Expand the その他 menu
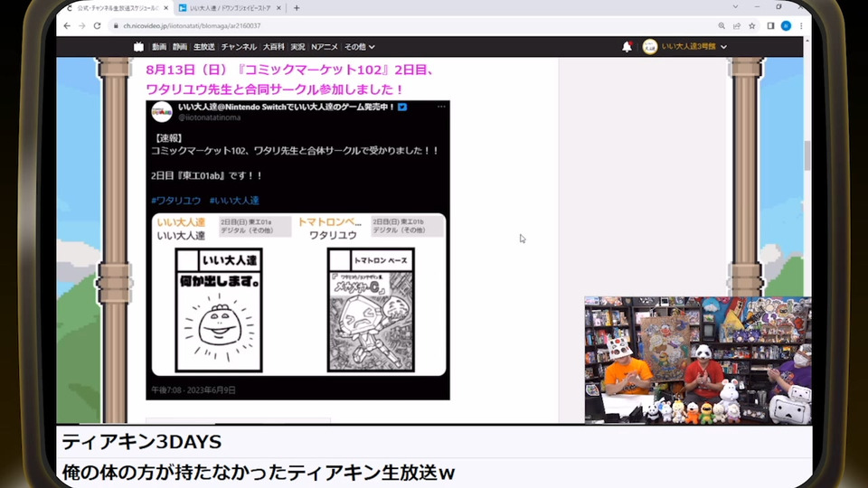Viewport: 868px width, 488px height. pyautogui.click(x=359, y=47)
